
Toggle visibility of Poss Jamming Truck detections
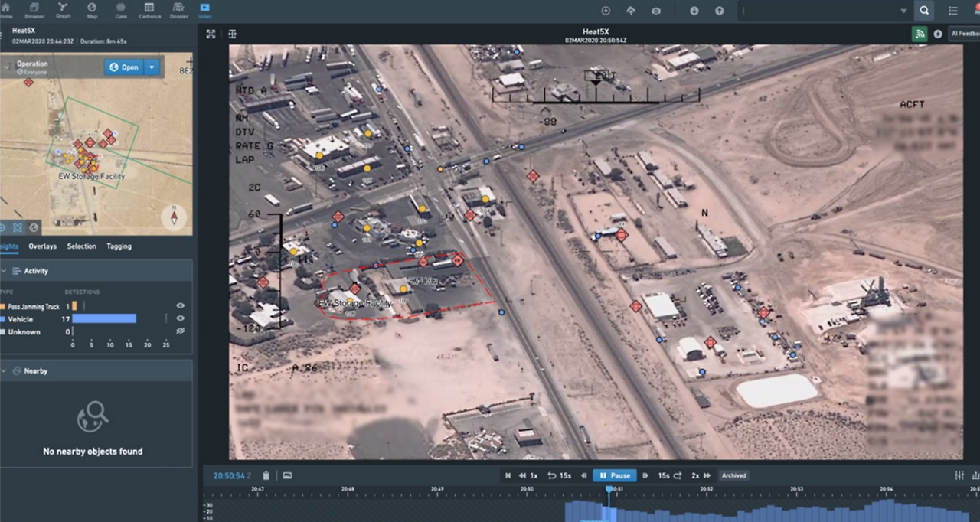(x=181, y=306)
